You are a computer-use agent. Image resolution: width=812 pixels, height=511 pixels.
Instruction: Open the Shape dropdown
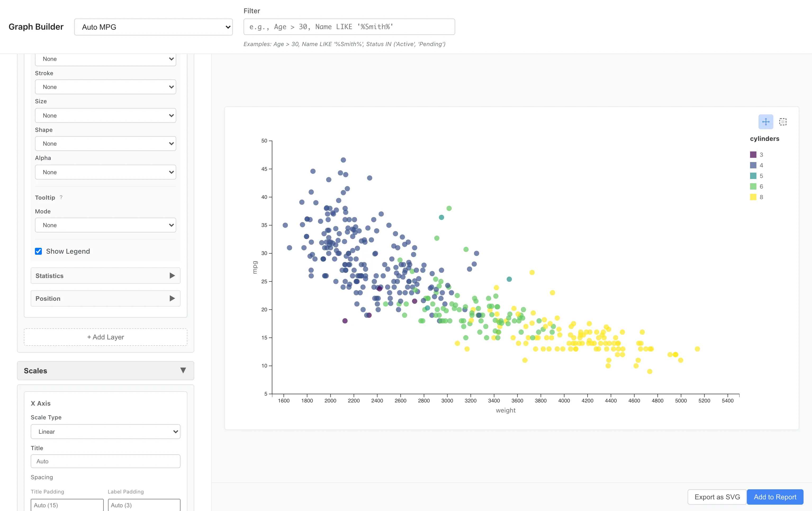coord(106,144)
